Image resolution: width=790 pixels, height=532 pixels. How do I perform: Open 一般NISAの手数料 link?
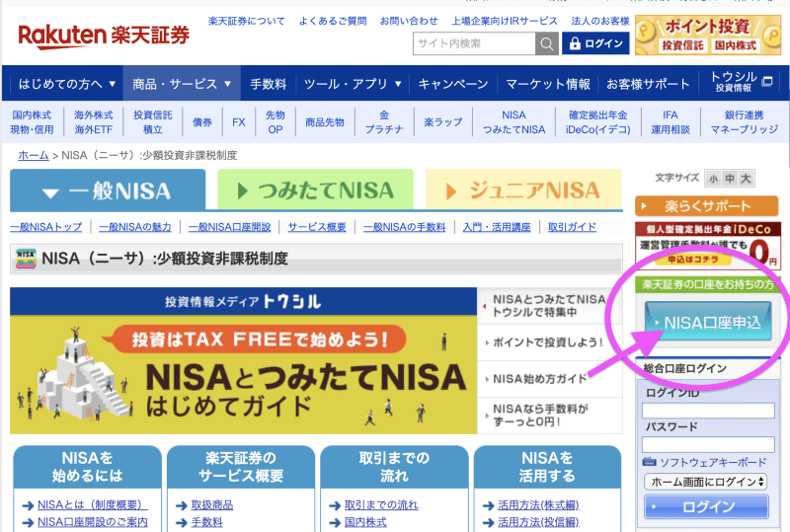(405, 227)
